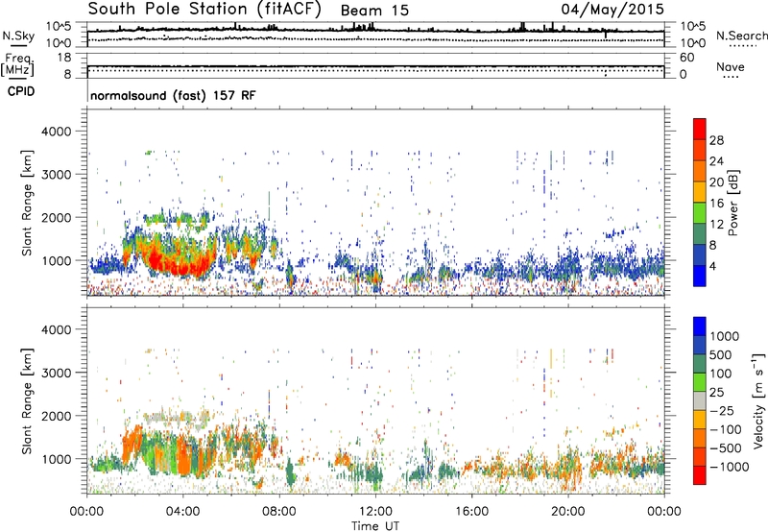Click the 'N.Search' legend label
This screenshot has width=768, height=532.
(x=742, y=36)
